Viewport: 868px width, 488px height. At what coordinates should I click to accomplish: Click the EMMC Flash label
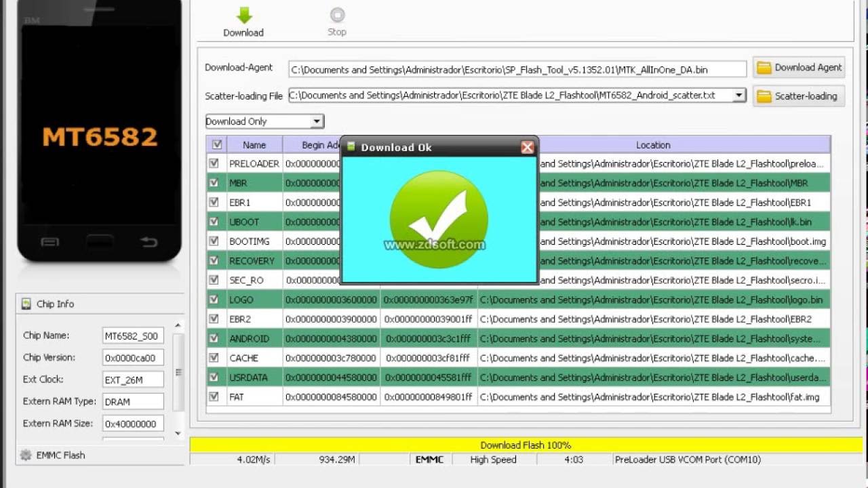(60, 455)
